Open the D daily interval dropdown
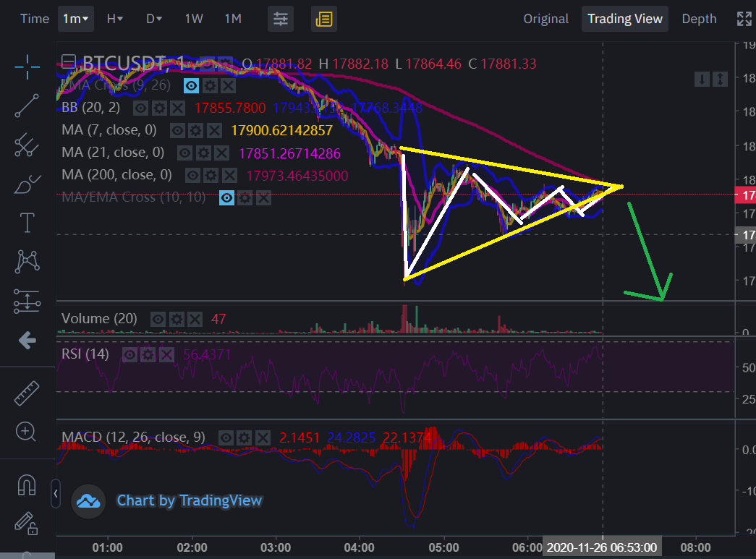The height and width of the screenshot is (559, 756). pos(154,19)
